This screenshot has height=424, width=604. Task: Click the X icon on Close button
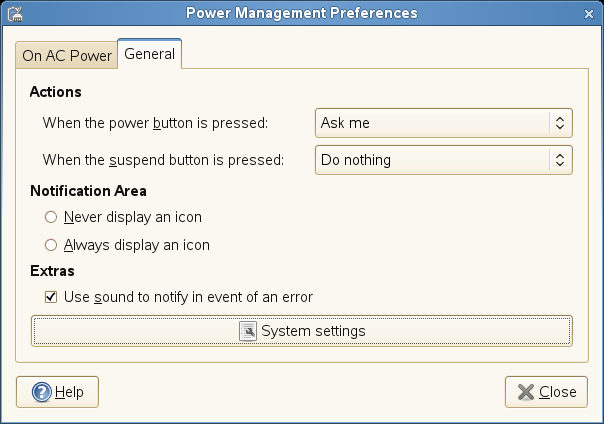click(x=525, y=392)
